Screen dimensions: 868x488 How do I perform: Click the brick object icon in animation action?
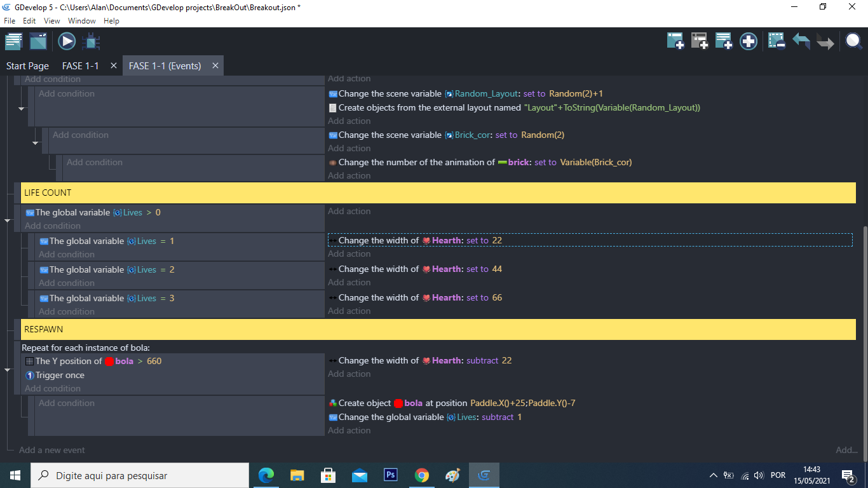click(x=502, y=163)
